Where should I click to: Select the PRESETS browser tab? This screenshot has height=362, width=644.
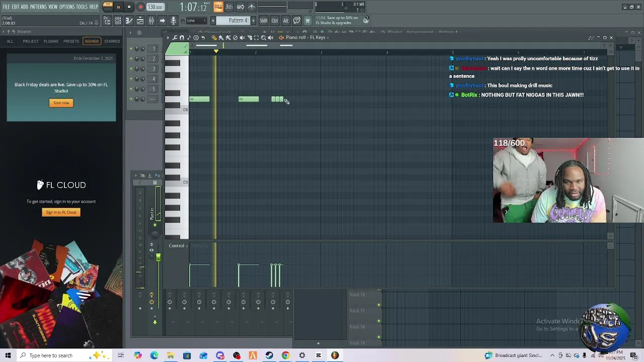pos(71,41)
